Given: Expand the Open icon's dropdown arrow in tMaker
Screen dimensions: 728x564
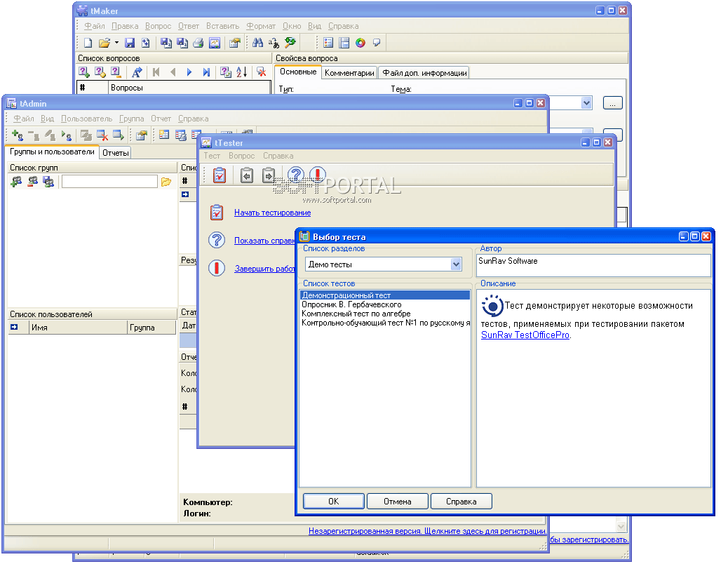Looking at the screenshot, I should [x=116, y=43].
